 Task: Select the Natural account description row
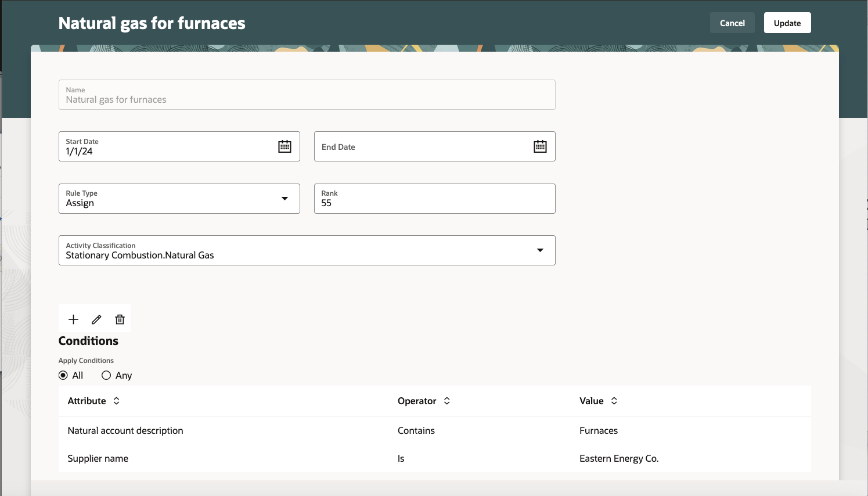tap(435, 430)
